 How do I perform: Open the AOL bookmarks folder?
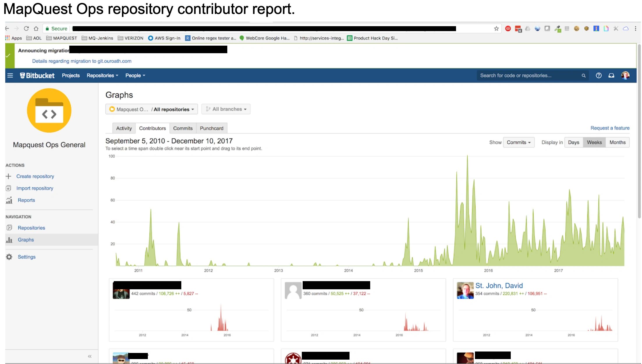pos(34,38)
